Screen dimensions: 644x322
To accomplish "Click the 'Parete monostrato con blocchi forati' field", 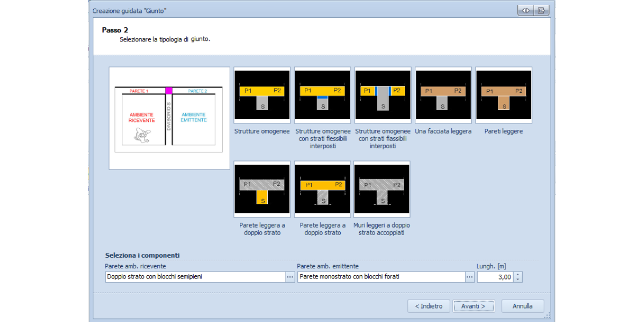I will [380, 277].
